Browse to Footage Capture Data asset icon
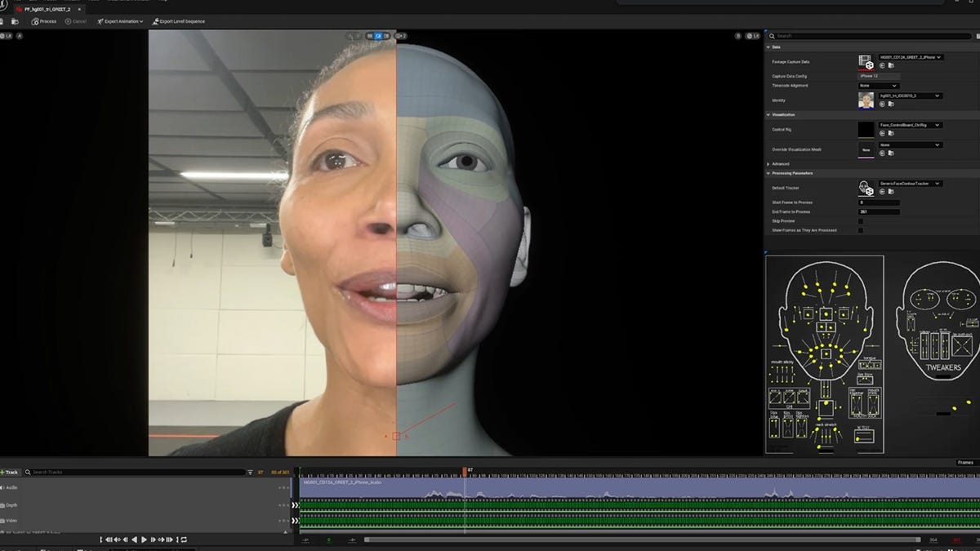 890,65
